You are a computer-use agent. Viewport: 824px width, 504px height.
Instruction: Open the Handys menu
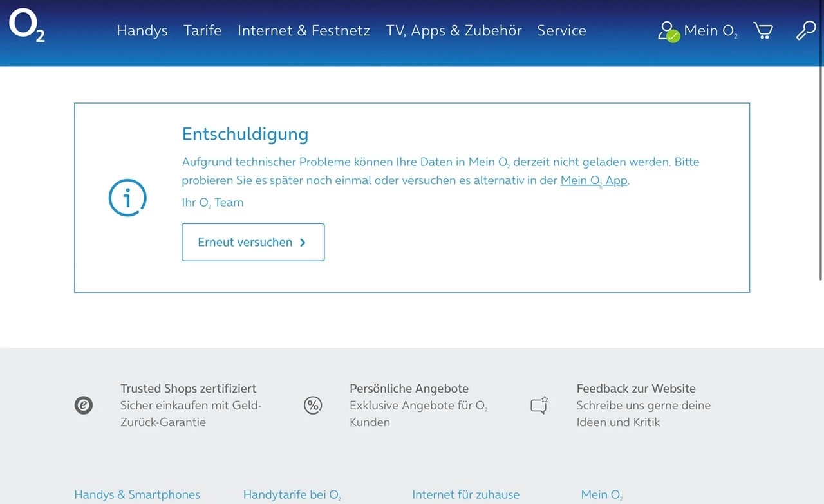142,30
